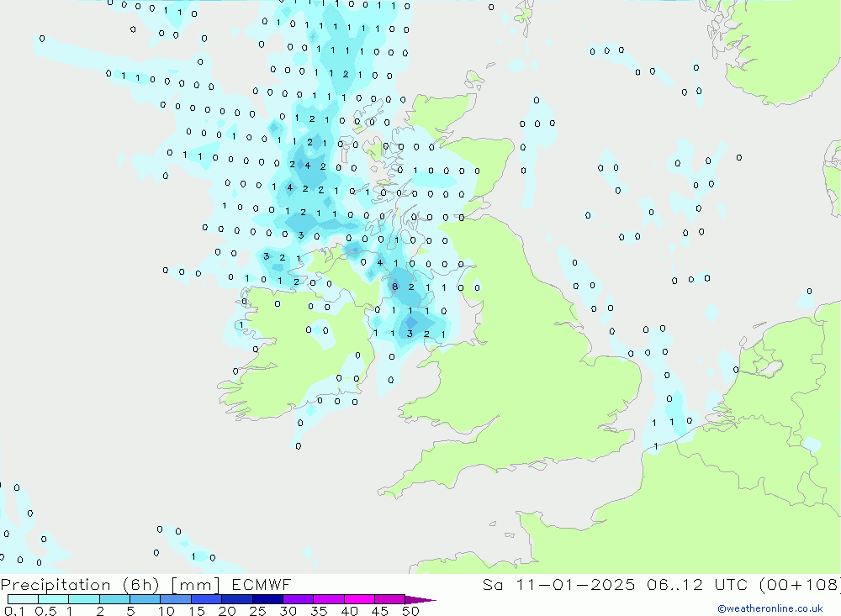
Task: Click the legend label "0.1"
Action: click(14, 611)
